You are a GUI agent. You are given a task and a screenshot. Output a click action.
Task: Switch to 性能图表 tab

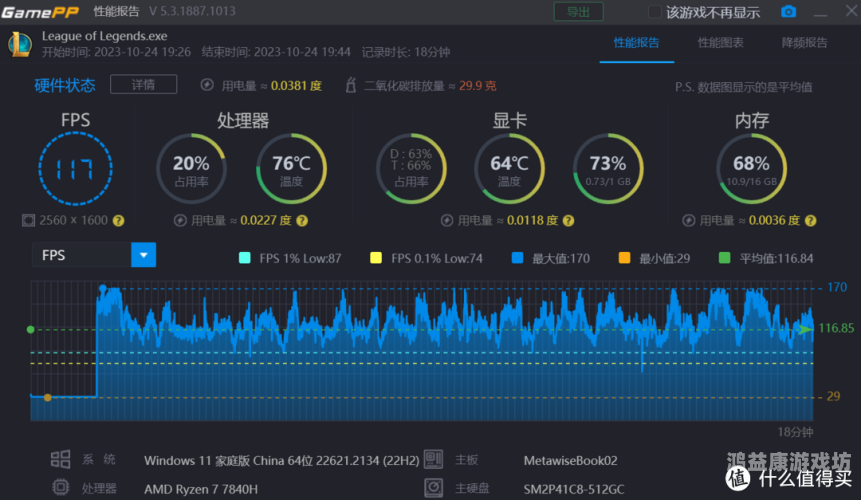[720, 43]
